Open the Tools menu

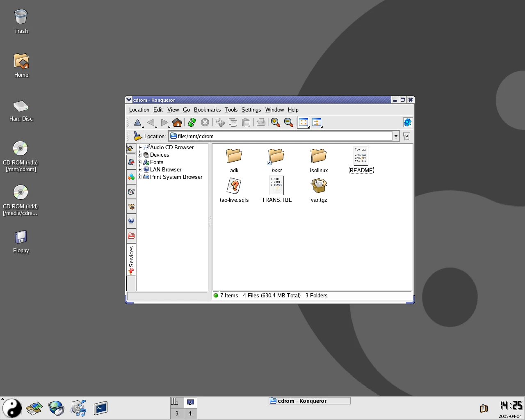click(231, 110)
